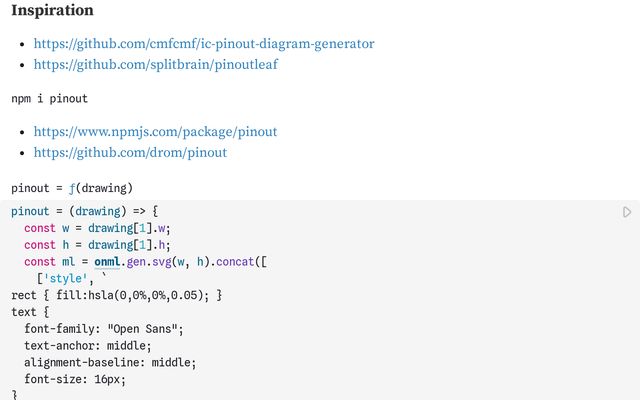Open the splitbrain/pinoutleaf GitHub link
Screen dimensions: 640x400
[x=155, y=65]
